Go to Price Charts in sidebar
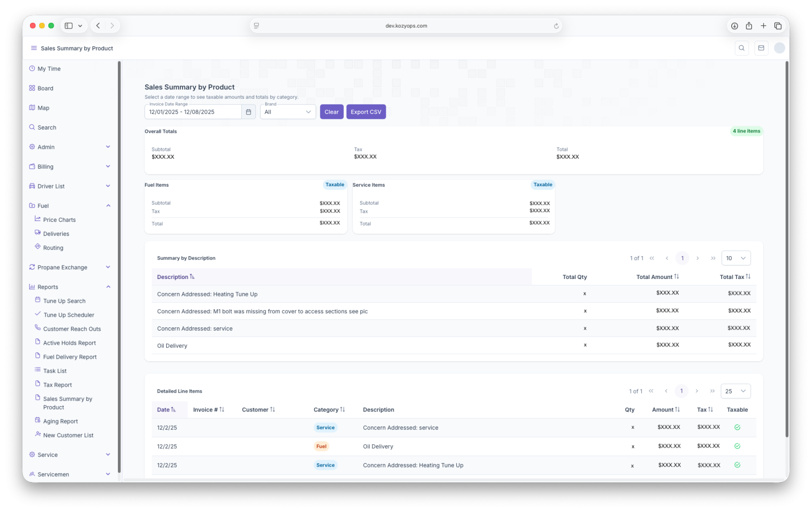This screenshot has height=512, width=812. point(59,220)
